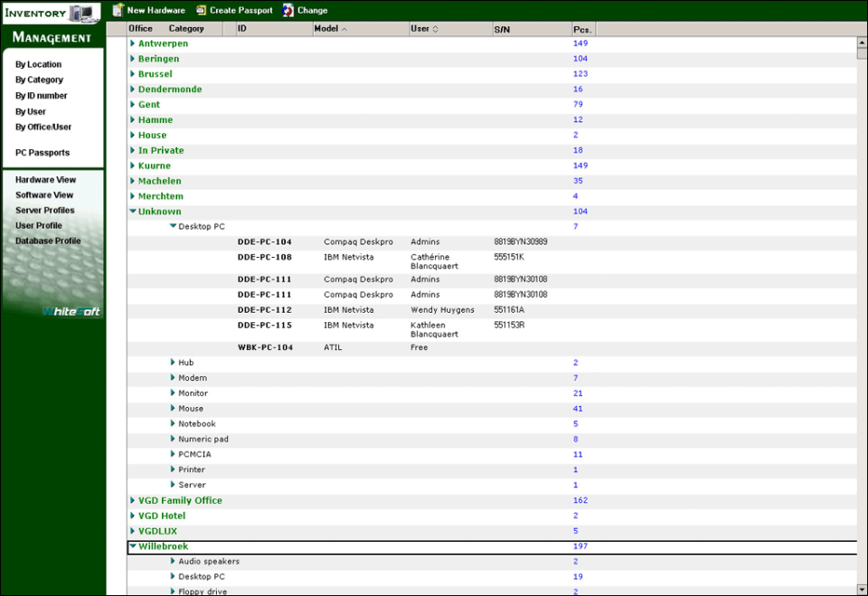Click the Create Passport icon
The image size is (868, 596).
[x=200, y=10]
